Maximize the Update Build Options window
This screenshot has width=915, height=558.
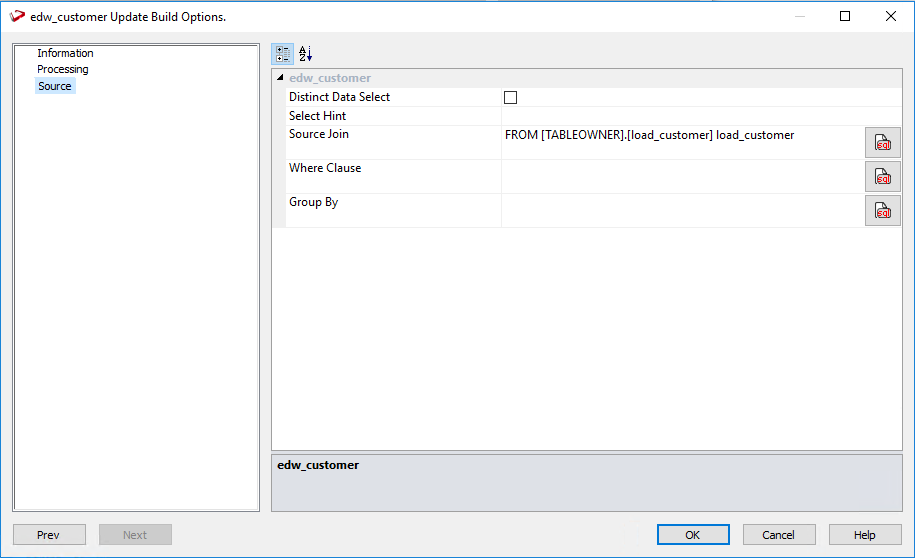click(845, 16)
